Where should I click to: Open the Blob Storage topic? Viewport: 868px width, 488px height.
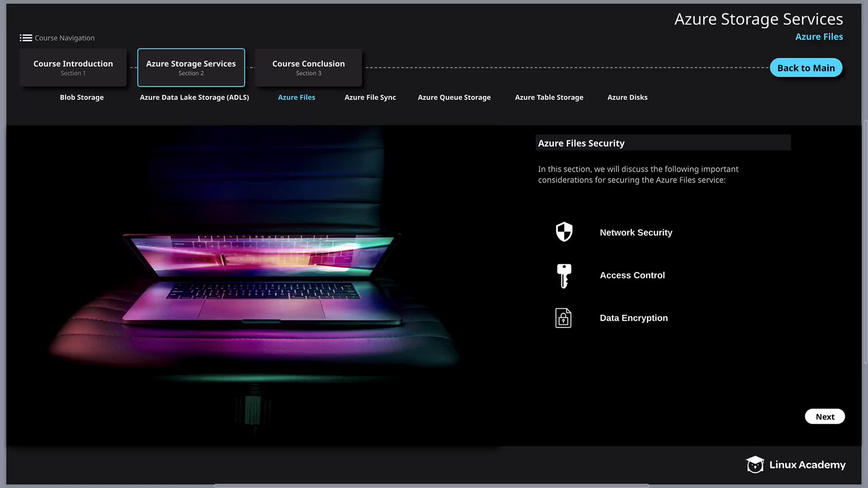pyautogui.click(x=82, y=98)
